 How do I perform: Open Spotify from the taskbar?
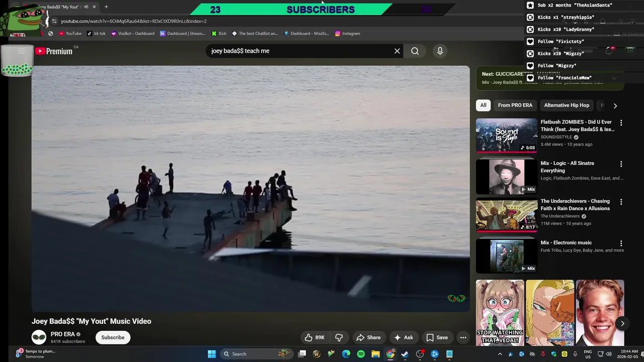361,354
